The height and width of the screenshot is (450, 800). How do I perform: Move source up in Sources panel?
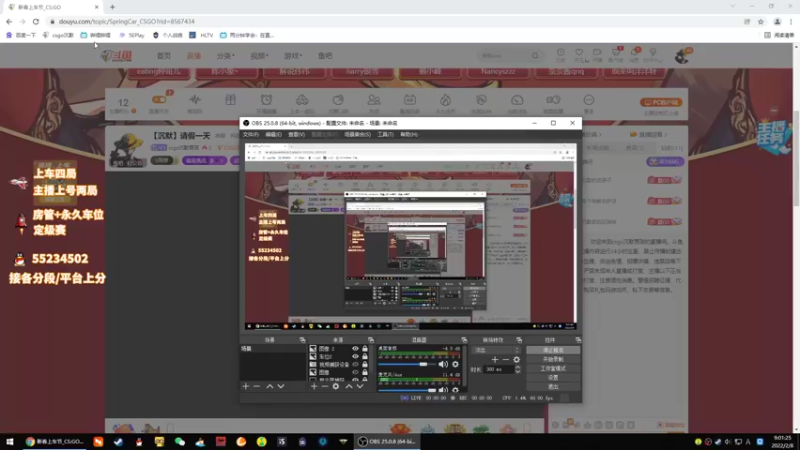(x=349, y=387)
